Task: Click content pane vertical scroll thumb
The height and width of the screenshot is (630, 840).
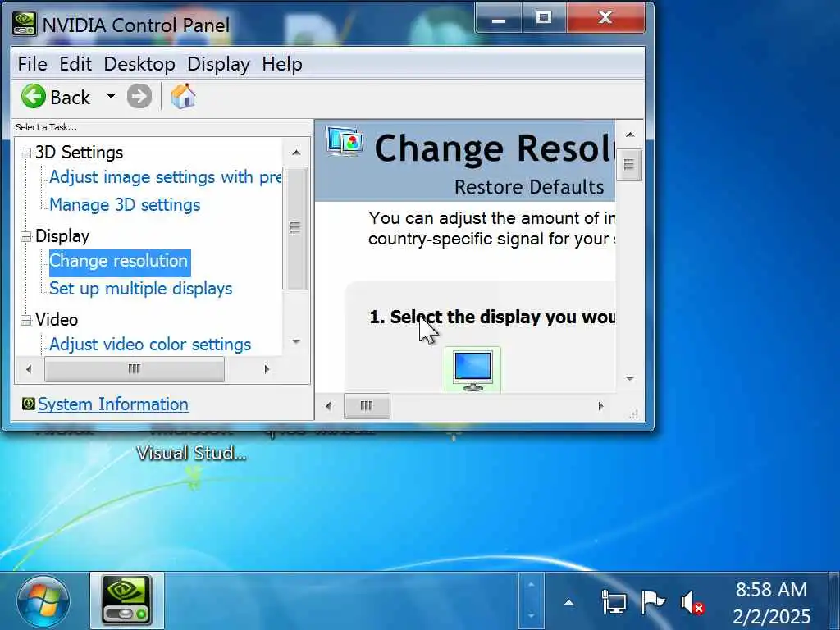Action: coord(629,165)
